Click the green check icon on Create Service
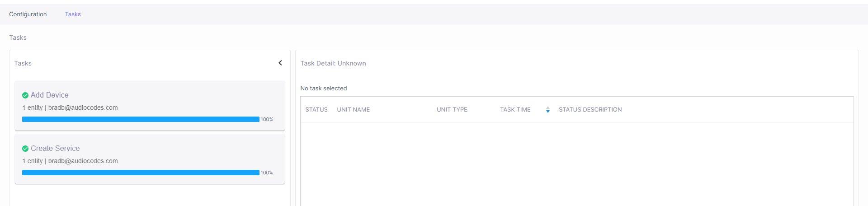 point(25,149)
